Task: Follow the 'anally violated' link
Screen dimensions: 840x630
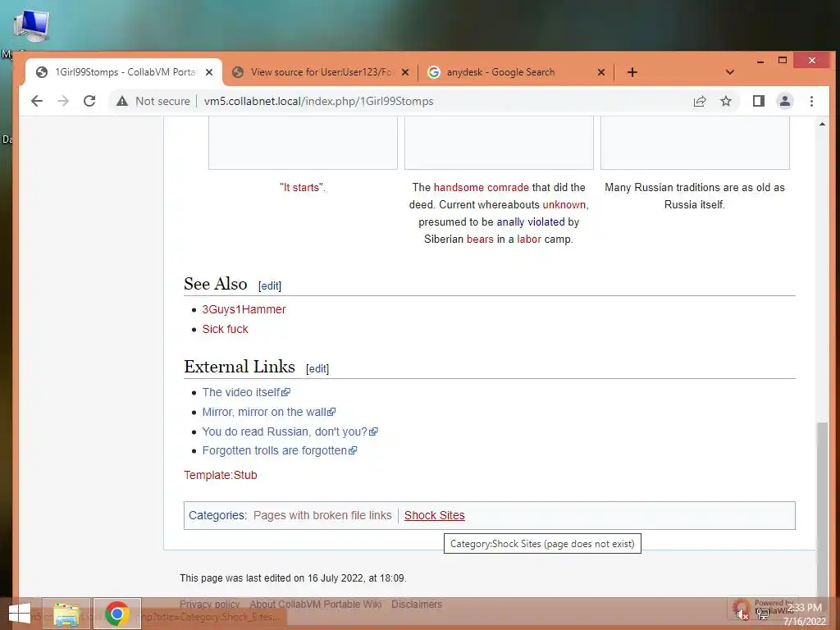Action: click(x=531, y=221)
